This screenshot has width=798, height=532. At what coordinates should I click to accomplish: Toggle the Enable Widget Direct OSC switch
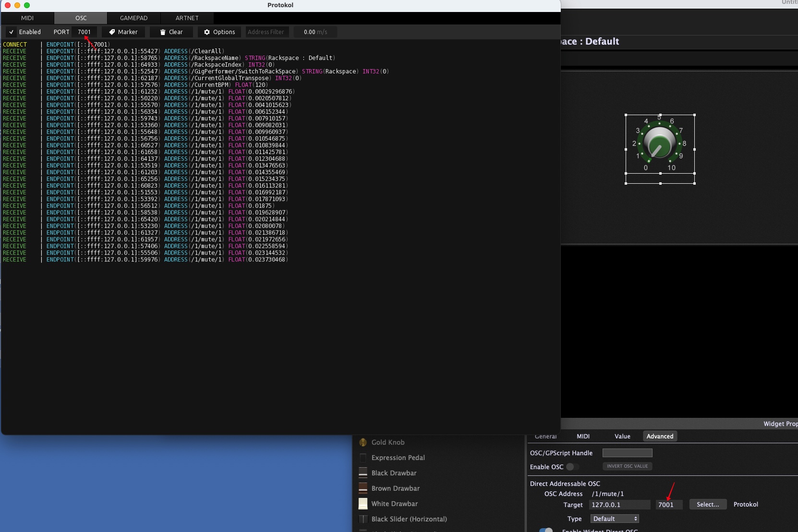(x=546, y=530)
